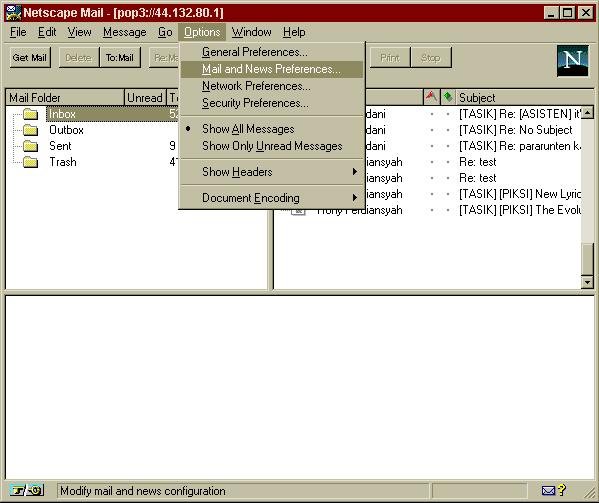Select the Sent folder
The height and width of the screenshot is (503, 599).
click(60, 146)
